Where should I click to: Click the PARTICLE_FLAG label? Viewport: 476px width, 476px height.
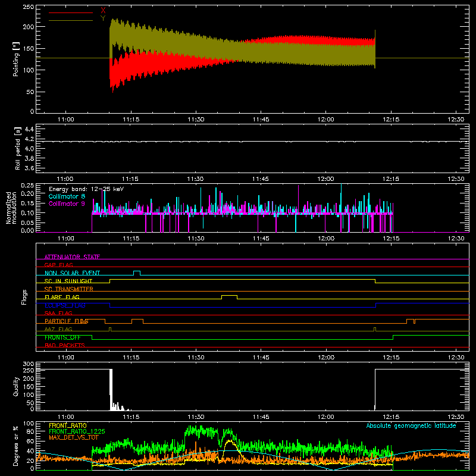[67, 321]
